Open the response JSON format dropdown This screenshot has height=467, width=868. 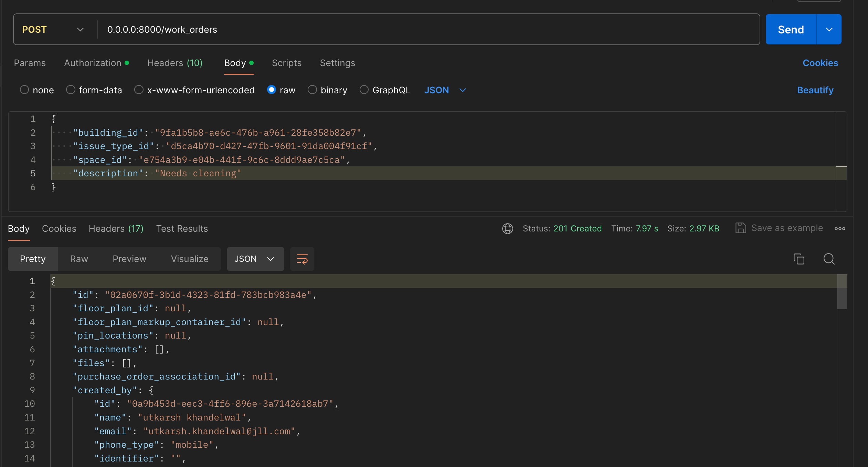pos(255,259)
